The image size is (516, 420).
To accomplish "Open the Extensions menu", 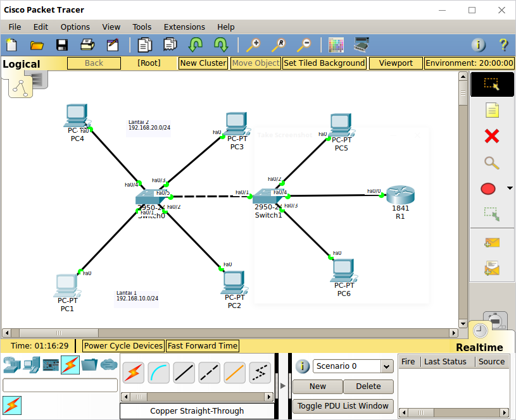I will click(184, 27).
